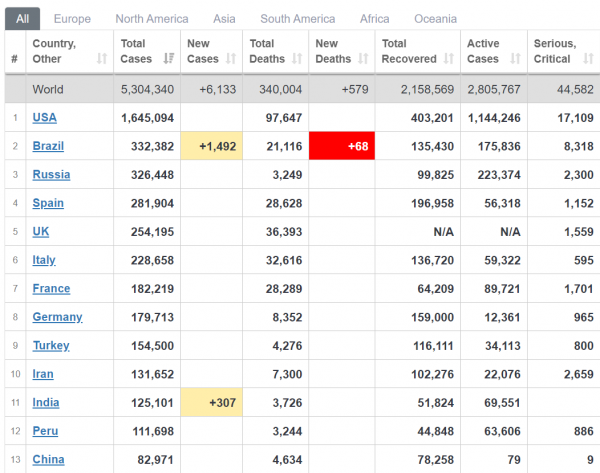This screenshot has width=600, height=473.
Task: Switch to the Europe tab
Action: [72, 19]
